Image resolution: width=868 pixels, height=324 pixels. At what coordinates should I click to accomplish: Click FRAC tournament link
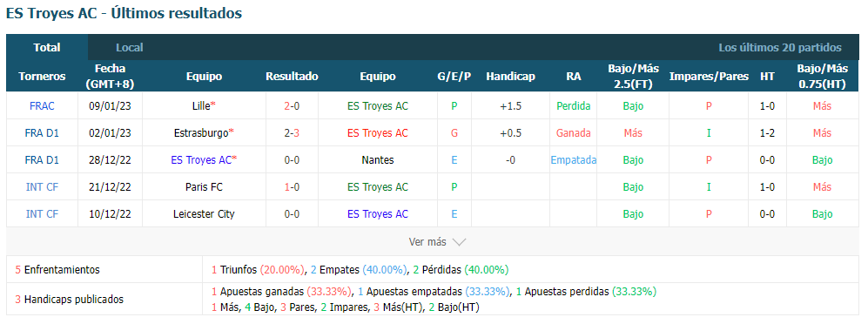(42, 105)
